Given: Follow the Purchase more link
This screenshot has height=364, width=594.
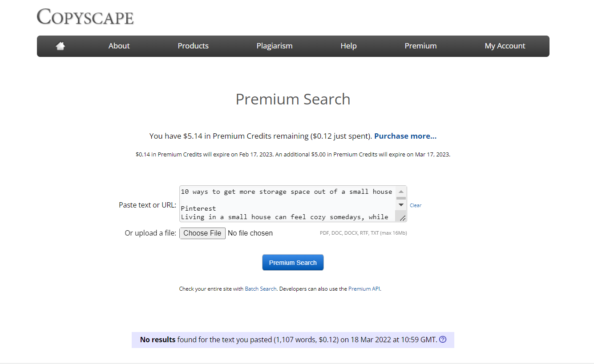Looking at the screenshot, I should (x=405, y=136).
